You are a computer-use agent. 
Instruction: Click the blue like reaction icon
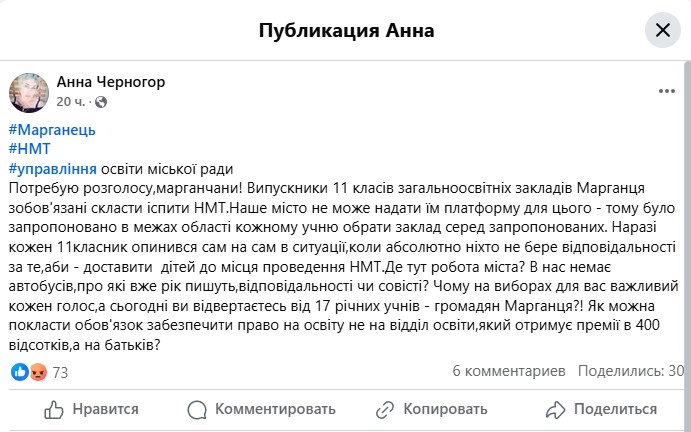click(19, 372)
